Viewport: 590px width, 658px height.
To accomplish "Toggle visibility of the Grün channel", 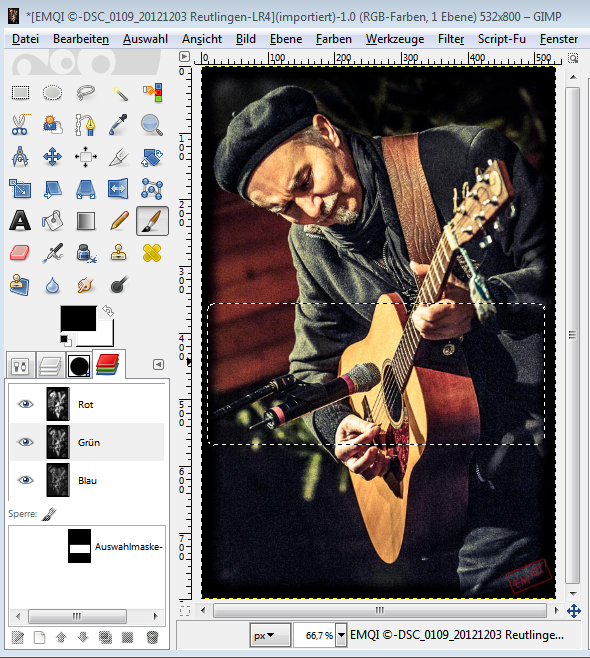I will tap(26, 442).
